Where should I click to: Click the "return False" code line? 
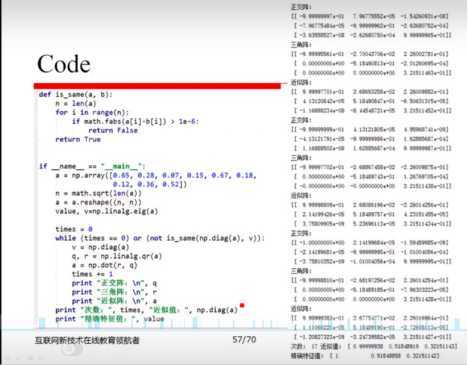pyautogui.click(x=113, y=130)
